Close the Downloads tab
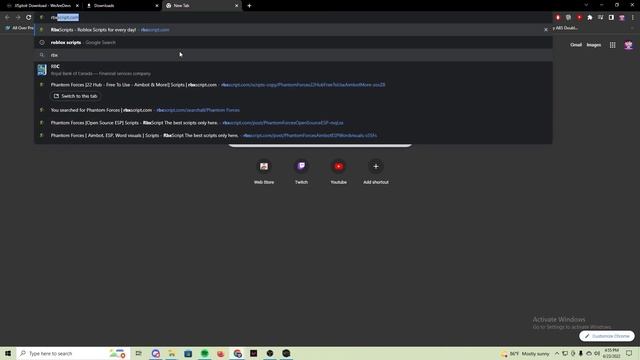The image size is (640, 360). 157,6
